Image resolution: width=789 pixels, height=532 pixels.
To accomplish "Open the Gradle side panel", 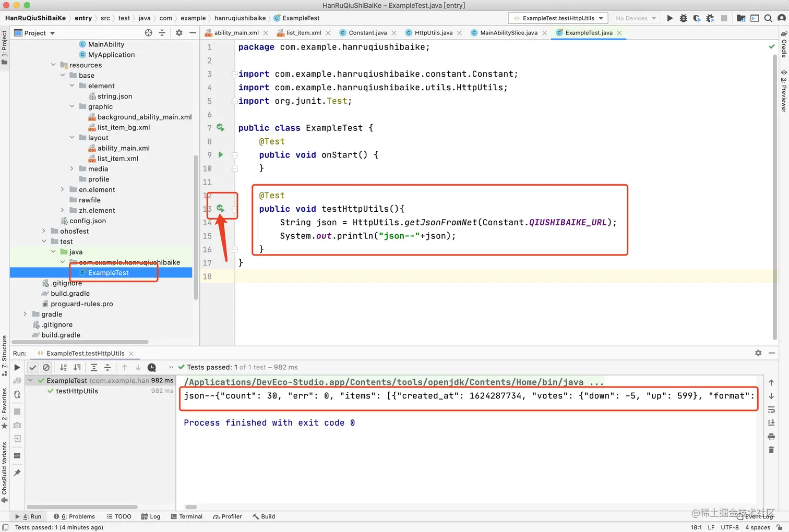I will [784, 44].
